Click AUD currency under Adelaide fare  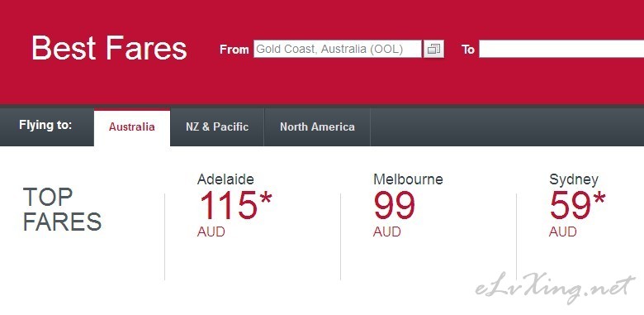click(211, 232)
